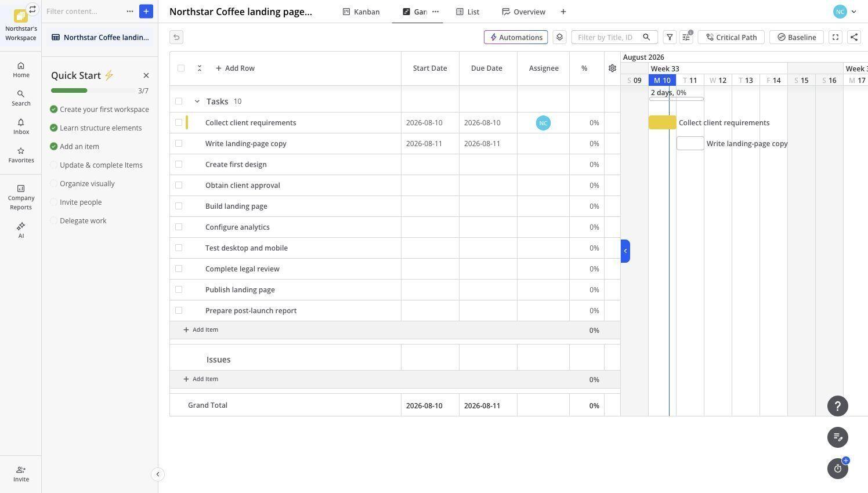Viewport: 868px width, 493px height.
Task: Open column settings gear icon
Action: [x=612, y=68]
